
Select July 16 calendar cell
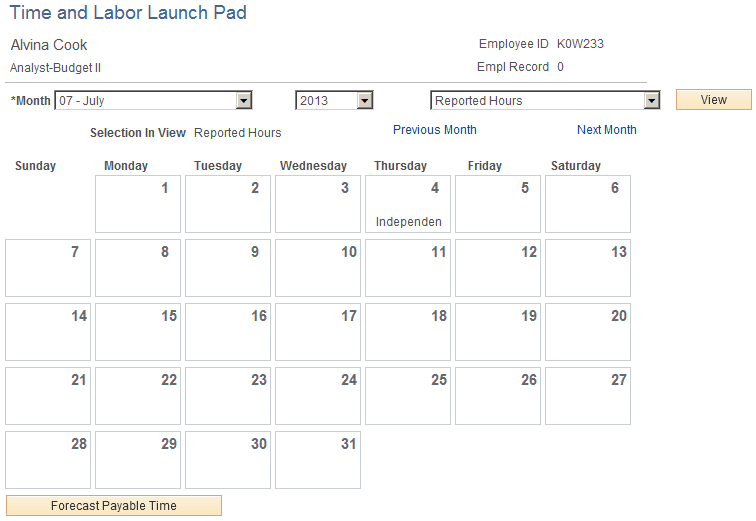[x=228, y=332]
